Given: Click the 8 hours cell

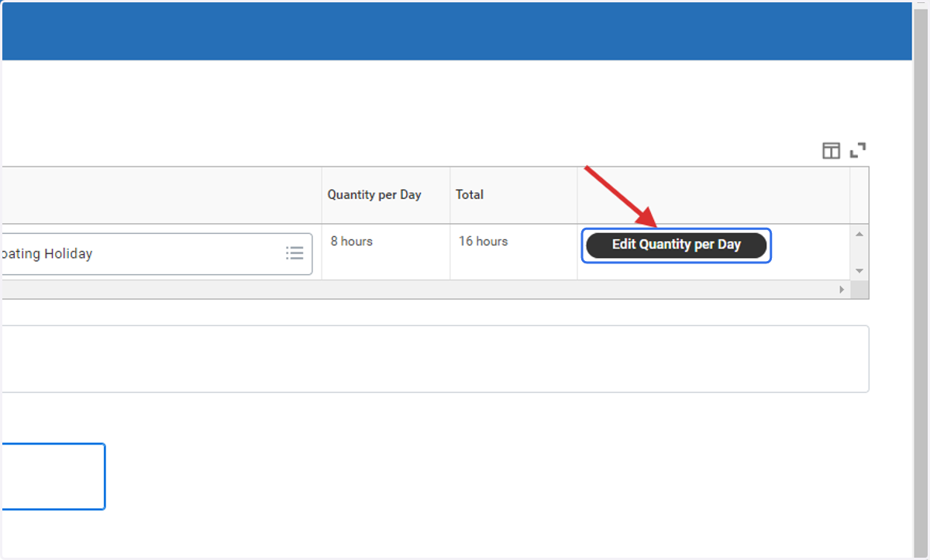Looking at the screenshot, I should [386, 252].
